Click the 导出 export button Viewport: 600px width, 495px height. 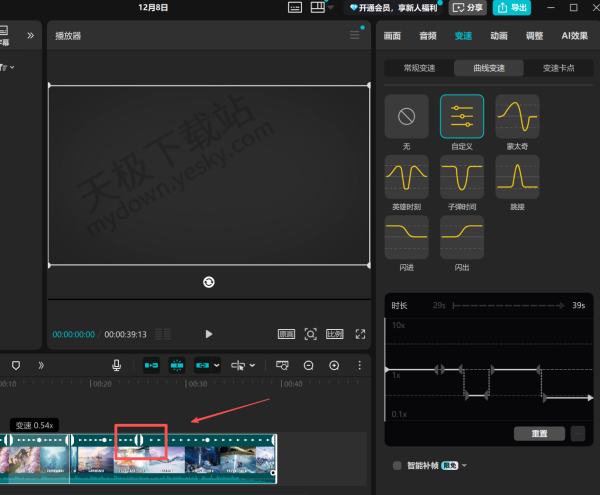click(x=512, y=7)
